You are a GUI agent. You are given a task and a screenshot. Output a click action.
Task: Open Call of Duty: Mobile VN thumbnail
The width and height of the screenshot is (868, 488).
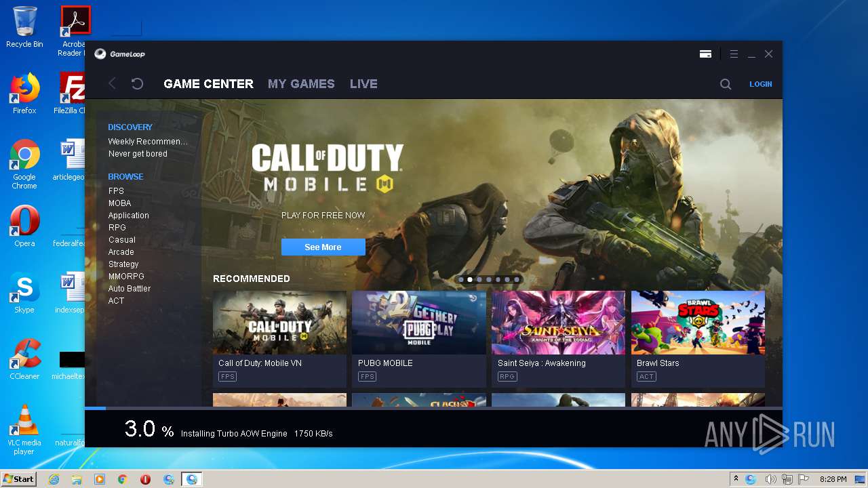pos(279,323)
